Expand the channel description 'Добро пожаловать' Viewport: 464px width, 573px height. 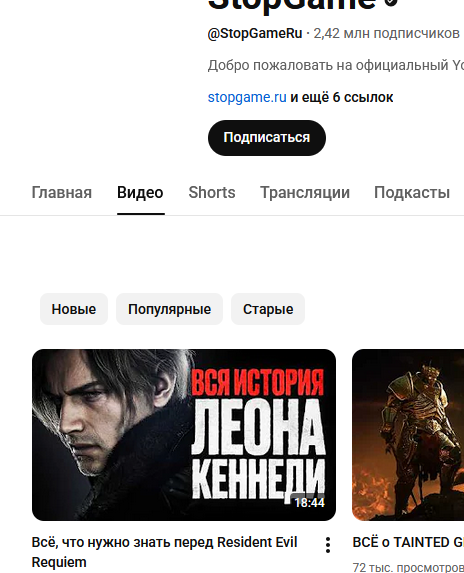click(335, 65)
